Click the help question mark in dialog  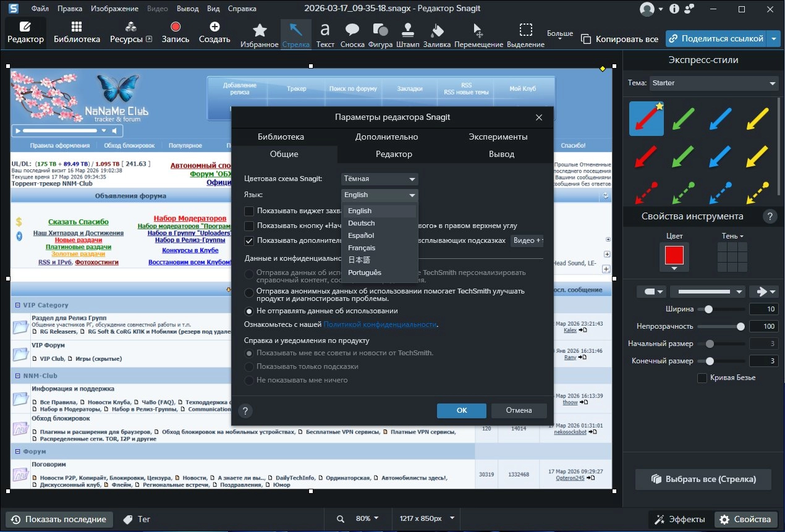pos(245,411)
